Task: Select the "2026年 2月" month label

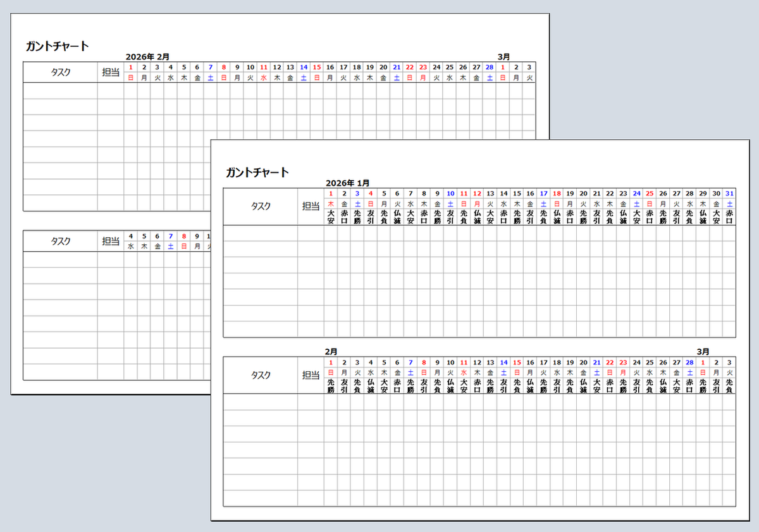Action: tap(147, 57)
